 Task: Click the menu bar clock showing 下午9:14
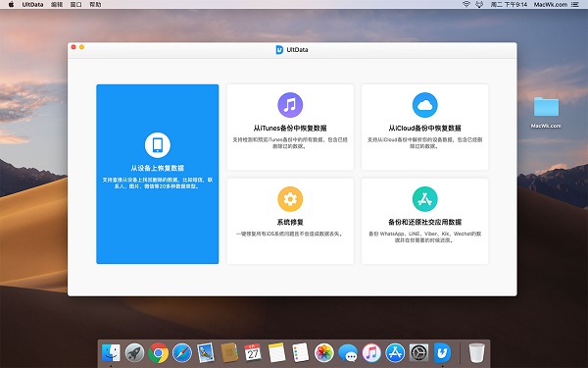point(509,5)
